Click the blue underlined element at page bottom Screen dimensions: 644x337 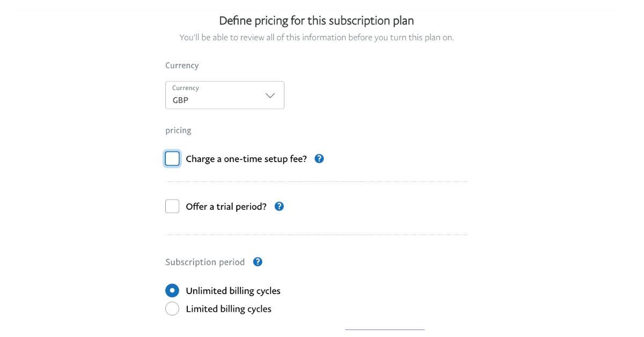tap(385, 329)
